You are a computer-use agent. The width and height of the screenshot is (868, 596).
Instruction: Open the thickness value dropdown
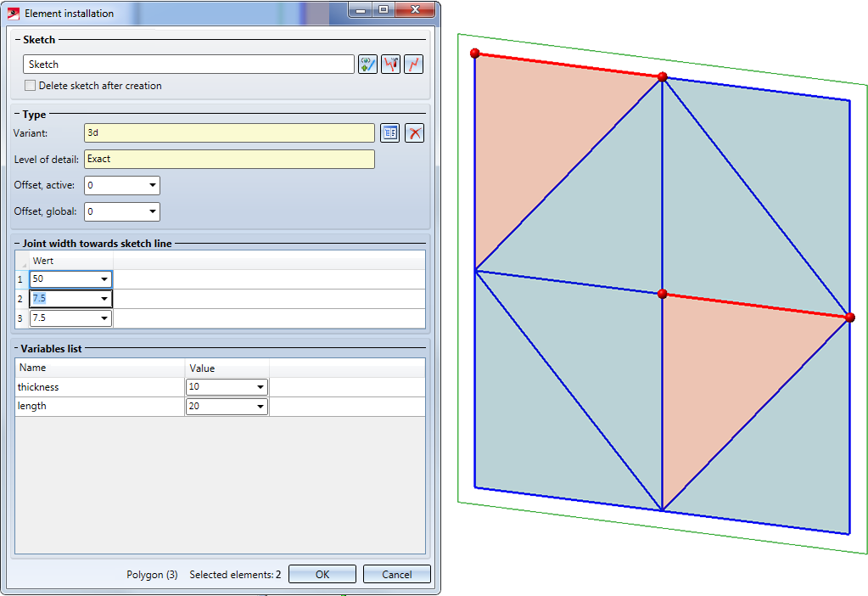[260, 388]
